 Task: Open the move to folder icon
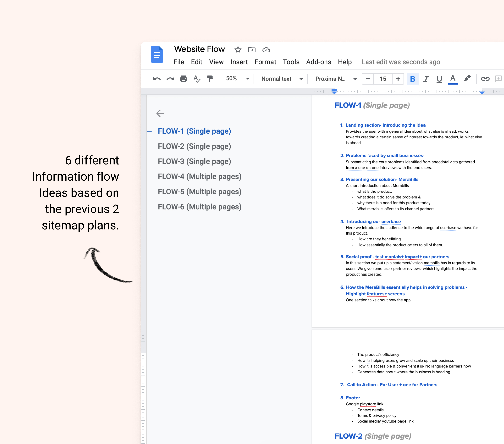(252, 50)
